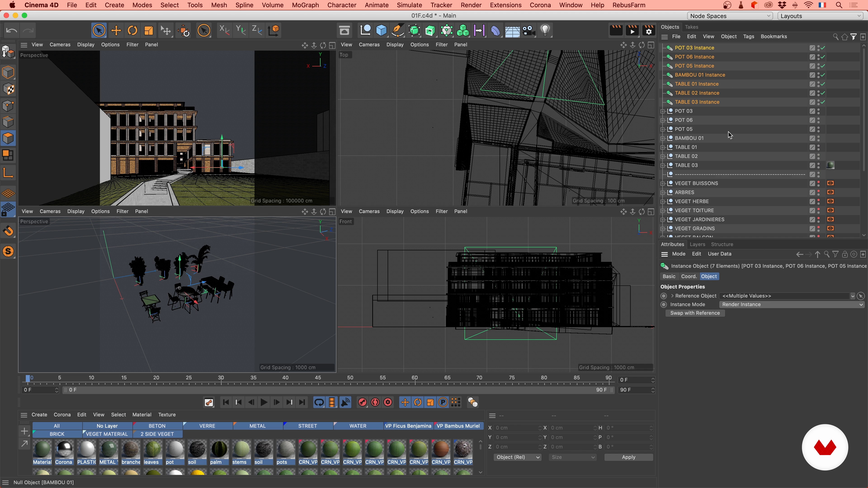868x488 pixels.
Task: Open the Cube primitive object icon
Action: pyautogui.click(x=381, y=31)
